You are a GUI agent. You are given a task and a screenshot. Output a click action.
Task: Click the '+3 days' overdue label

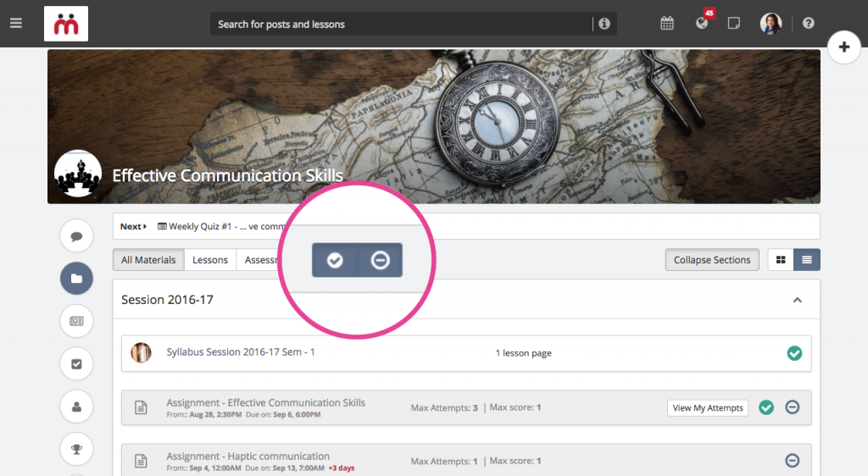pyautogui.click(x=342, y=468)
